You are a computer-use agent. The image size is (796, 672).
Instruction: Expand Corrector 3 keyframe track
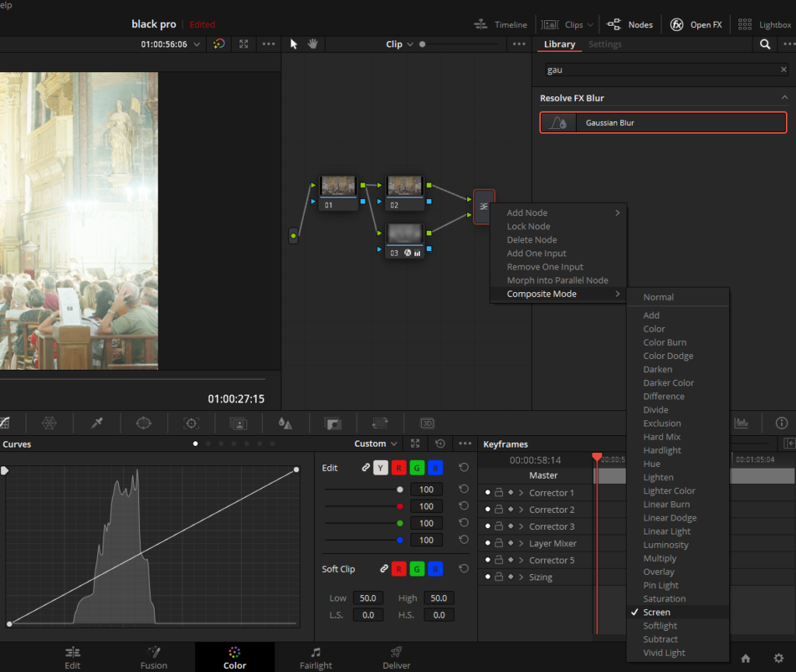[521, 527]
